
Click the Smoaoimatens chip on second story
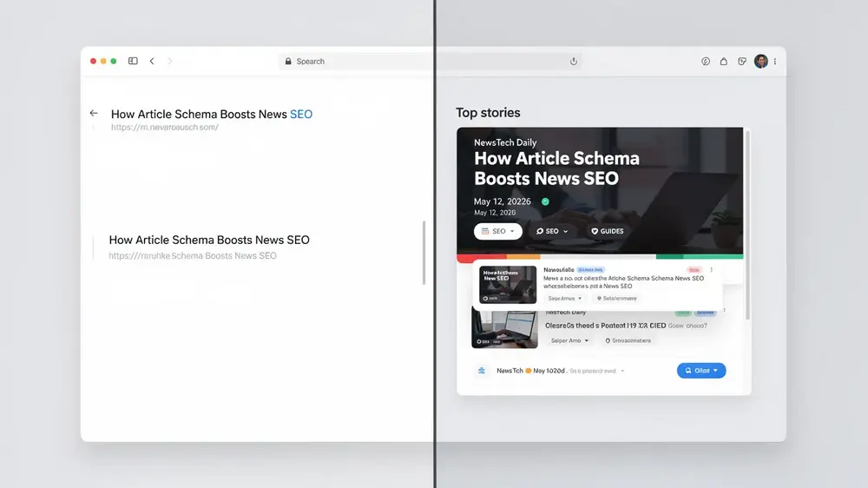pyautogui.click(x=628, y=340)
